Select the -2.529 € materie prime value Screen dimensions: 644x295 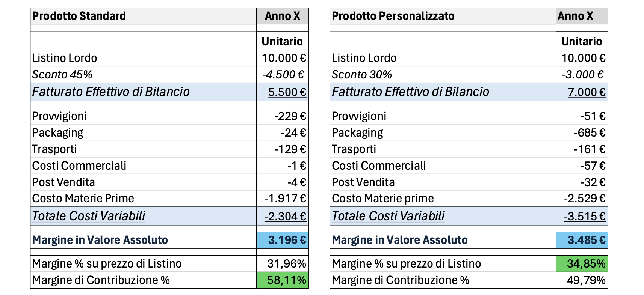pos(585,198)
